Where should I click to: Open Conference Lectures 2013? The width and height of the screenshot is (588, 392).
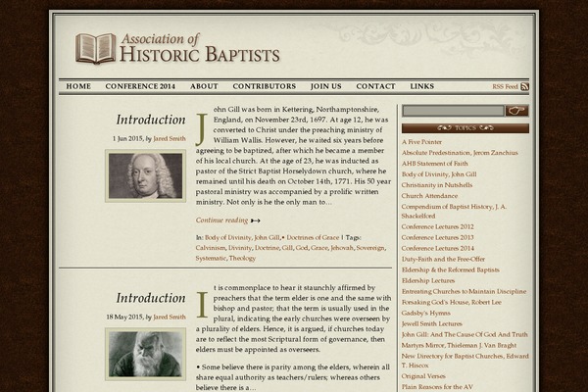pyautogui.click(x=438, y=237)
